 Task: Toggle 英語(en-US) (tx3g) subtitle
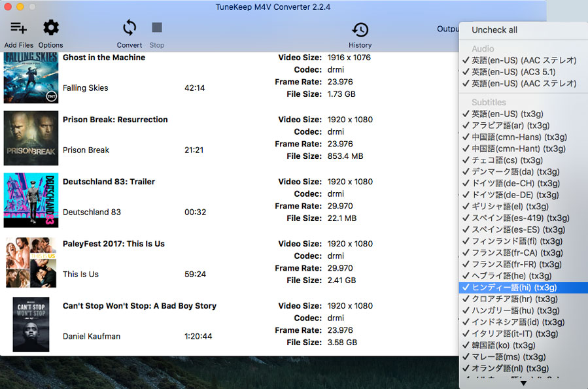523,114
